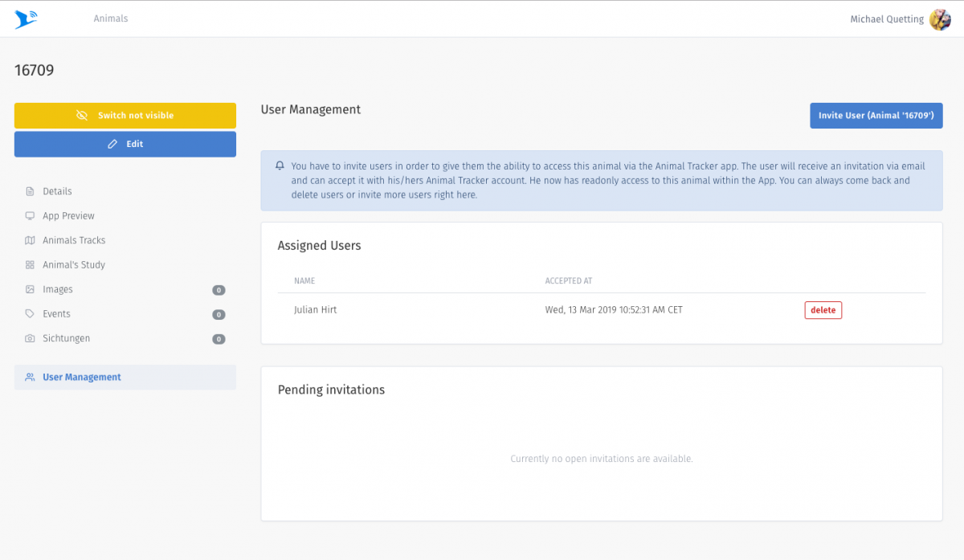Click the camera icon beside Sichtungen

tap(30, 338)
